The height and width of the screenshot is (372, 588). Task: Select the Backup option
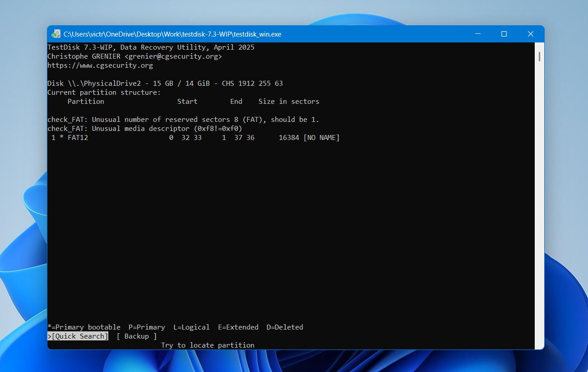(x=137, y=336)
